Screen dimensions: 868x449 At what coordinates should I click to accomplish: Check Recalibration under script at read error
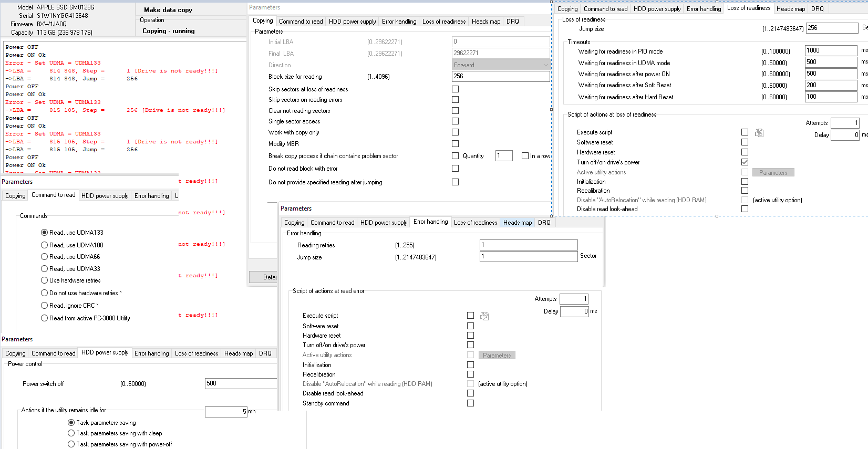click(x=470, y=374)
